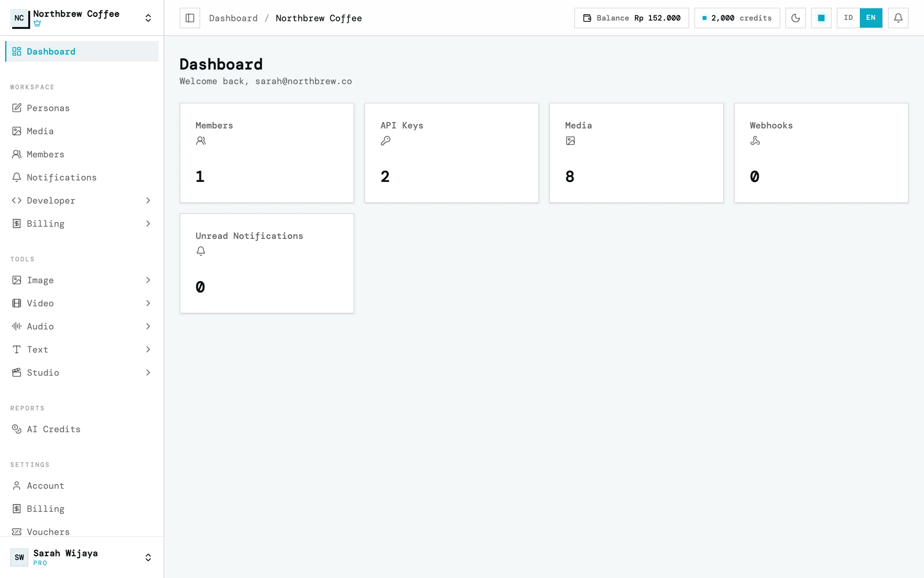
Task: Open the Northbrew Coffee workspace switcher
Action: tap(82, 18)
